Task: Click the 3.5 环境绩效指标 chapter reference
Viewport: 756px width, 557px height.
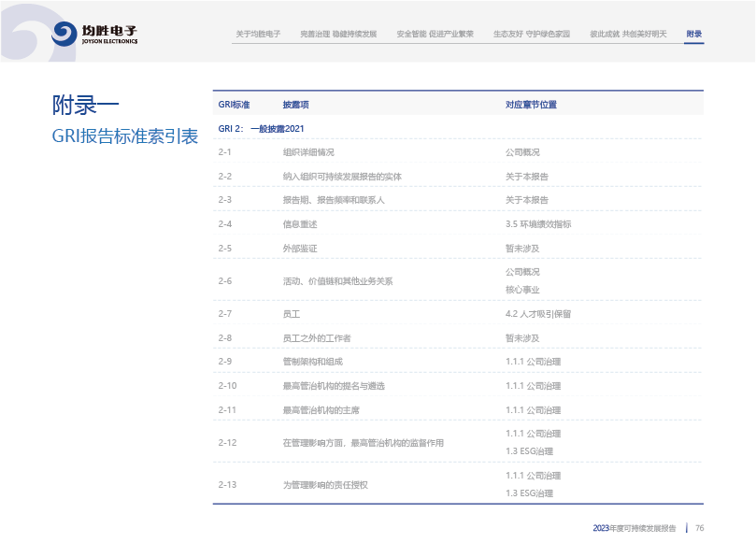Action: click(x=537, y=224)
